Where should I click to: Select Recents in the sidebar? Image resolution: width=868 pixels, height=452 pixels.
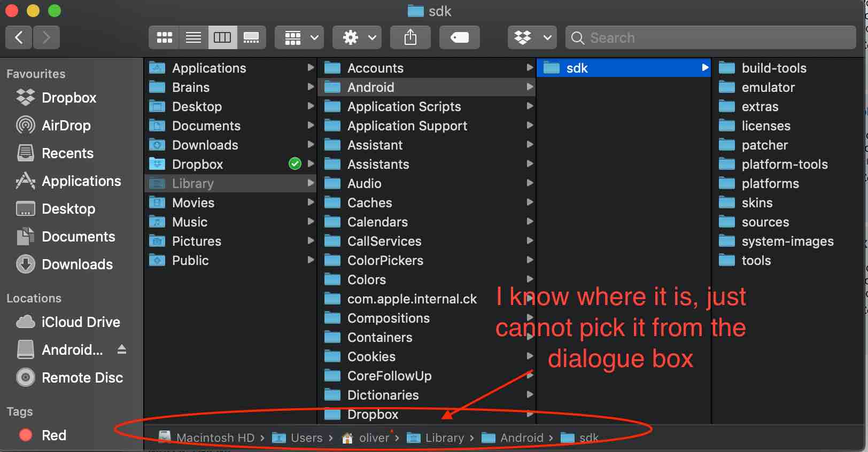click(x=67, y=153)
